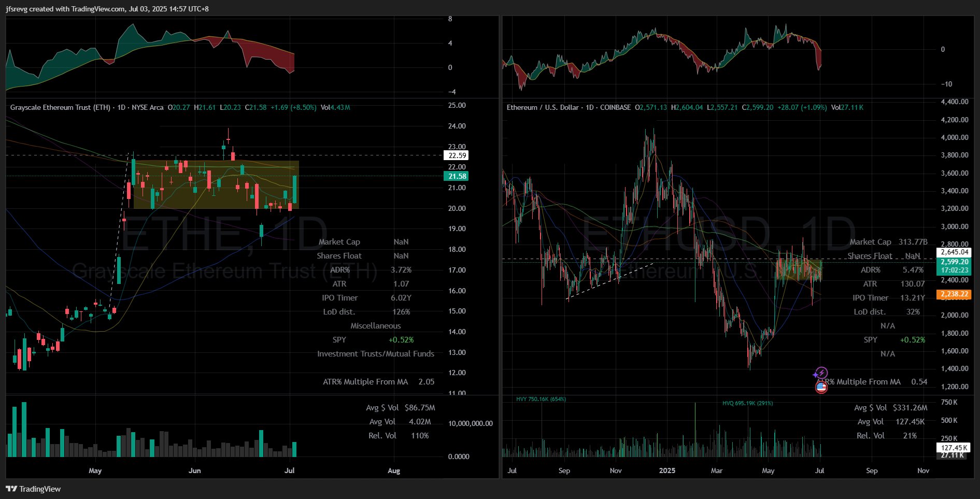980x499 pixels.
Task: Click ADR% value 3.72% on ETHE chart
Action: 401,270
